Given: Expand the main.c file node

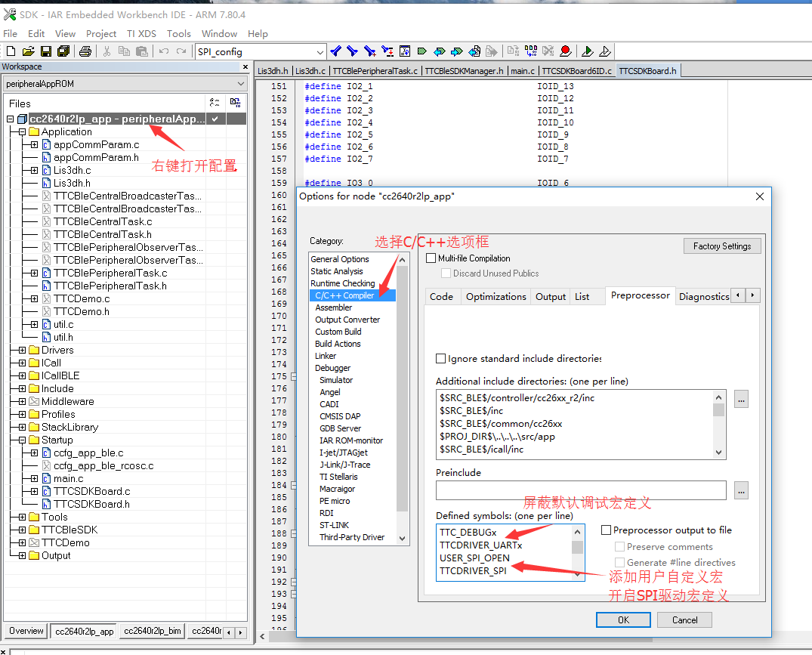Looking at the screenshot, I should pyautogui.click(x=34, y=478).
